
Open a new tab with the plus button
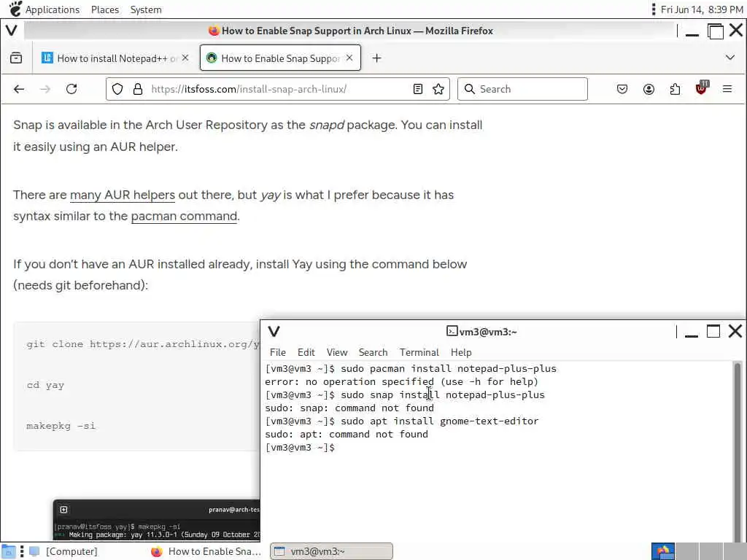[376, 58]
